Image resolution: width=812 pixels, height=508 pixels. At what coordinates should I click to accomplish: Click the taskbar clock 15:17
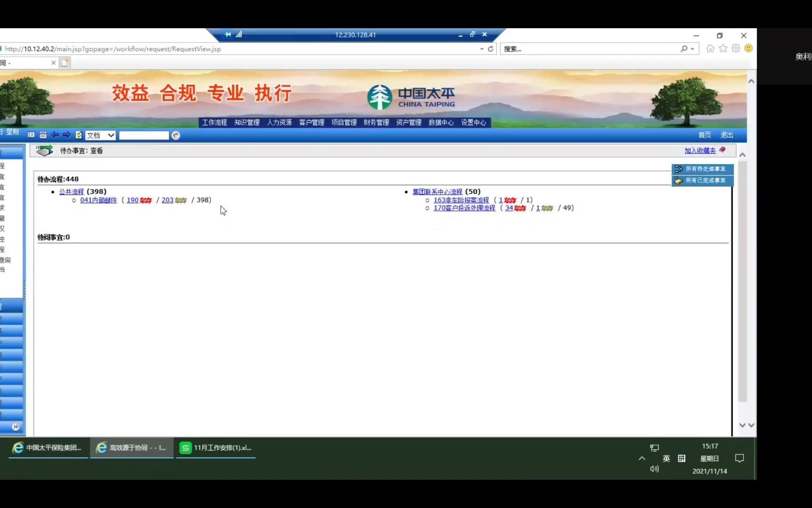pyautogui.click(x=710, y=446)
